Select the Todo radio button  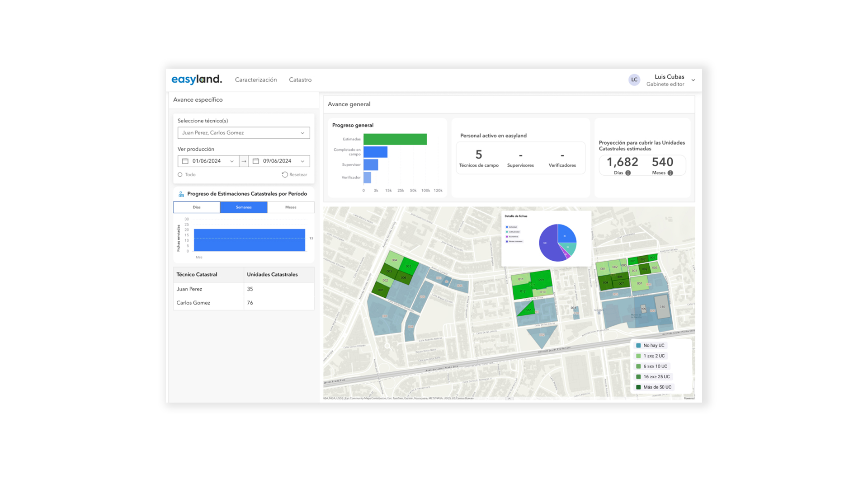[x=180, y=174]
